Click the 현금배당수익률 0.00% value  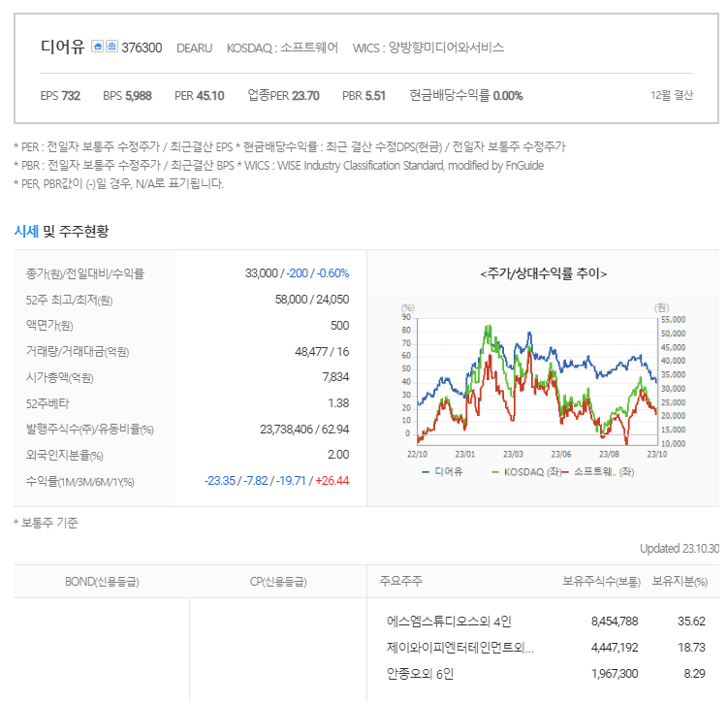(466, 96)
